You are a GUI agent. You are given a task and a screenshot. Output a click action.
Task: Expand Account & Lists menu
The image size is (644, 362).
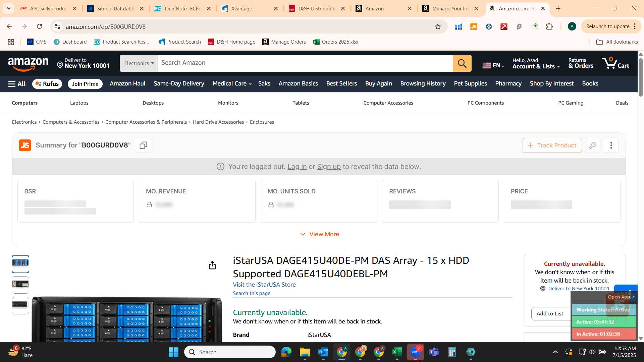point(536,63)
